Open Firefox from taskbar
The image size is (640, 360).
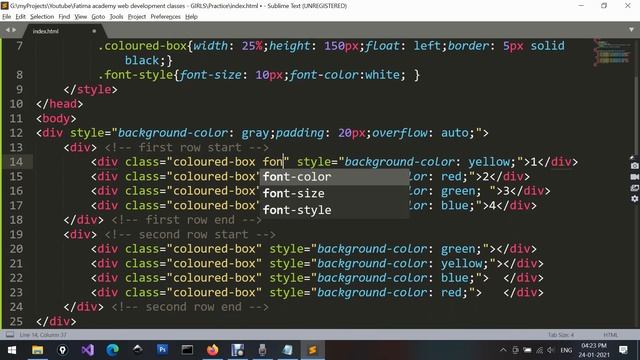(213, 350)
